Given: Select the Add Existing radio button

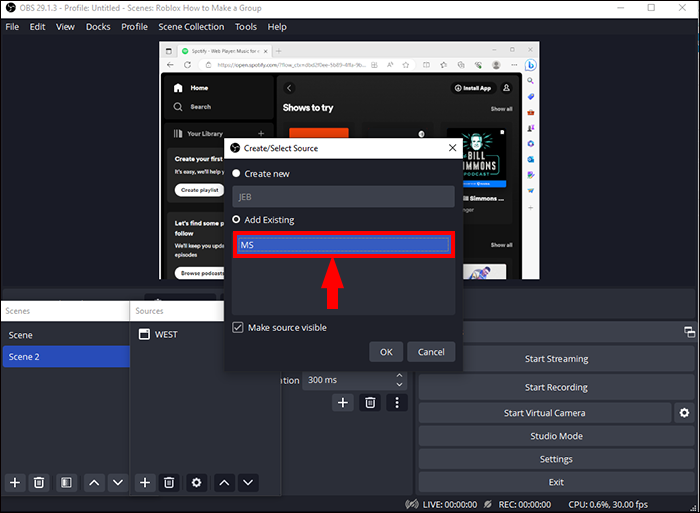Looking at the screenshot, I should click(x=236, y=219).
